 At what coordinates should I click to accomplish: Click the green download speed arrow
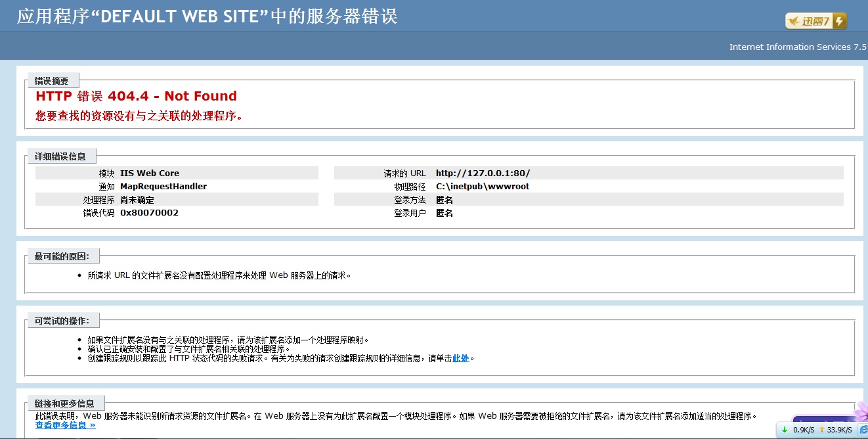[785, 430]
